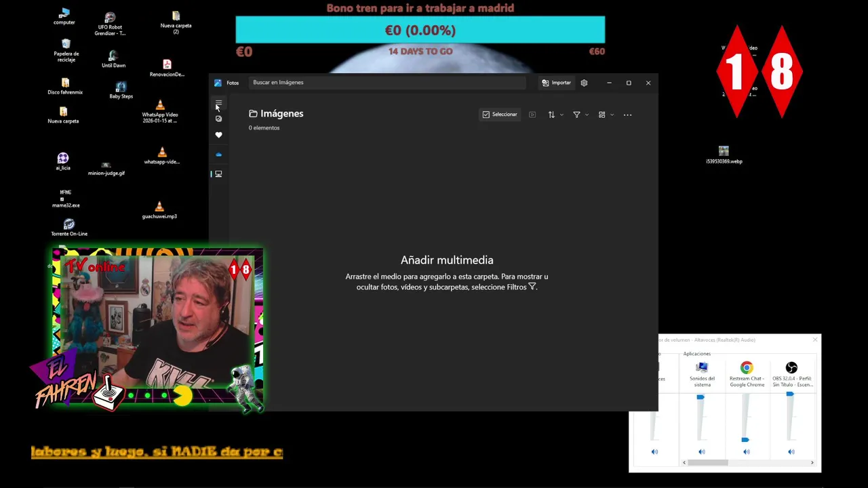The height and width of the screenshot is (488, 868).
Task: Minimize the Fotos window
Action: tap(609, 83)
